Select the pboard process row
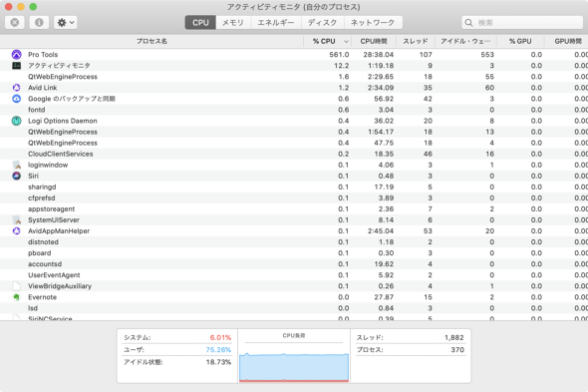Screen dimensions: 588x392 [x=294, y=253]
